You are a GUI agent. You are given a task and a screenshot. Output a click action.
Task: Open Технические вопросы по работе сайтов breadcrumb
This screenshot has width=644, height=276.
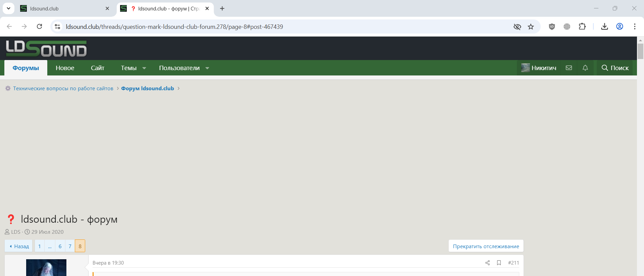tap(63, 88)
